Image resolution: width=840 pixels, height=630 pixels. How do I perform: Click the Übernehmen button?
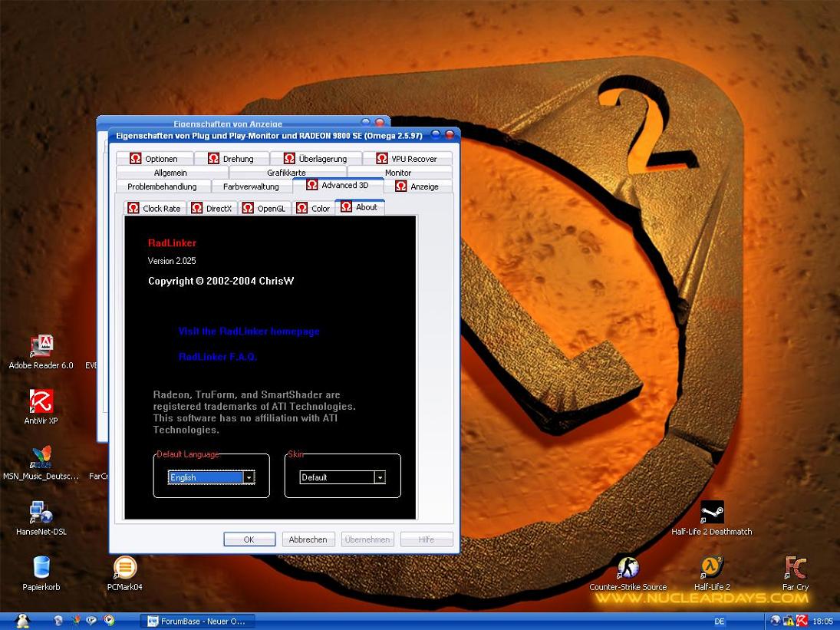[367, 539]
